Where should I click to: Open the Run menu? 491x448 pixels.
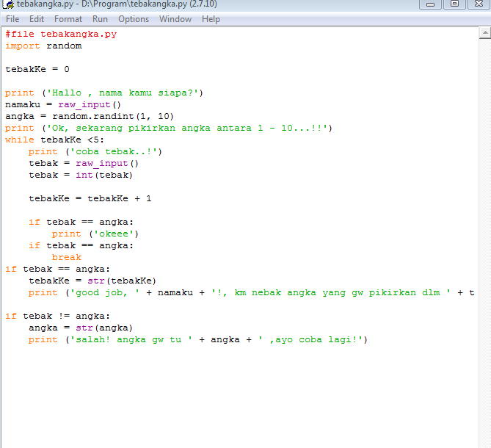100,19
